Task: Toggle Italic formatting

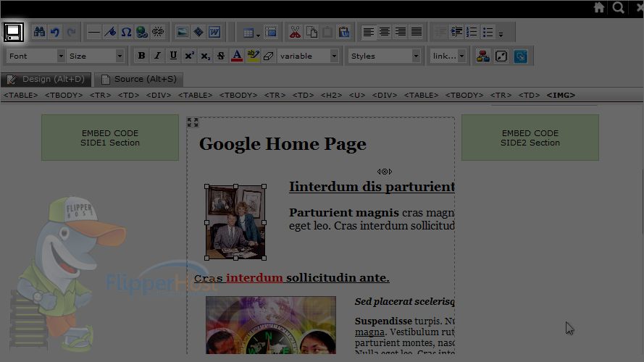Action: (157, 56)
